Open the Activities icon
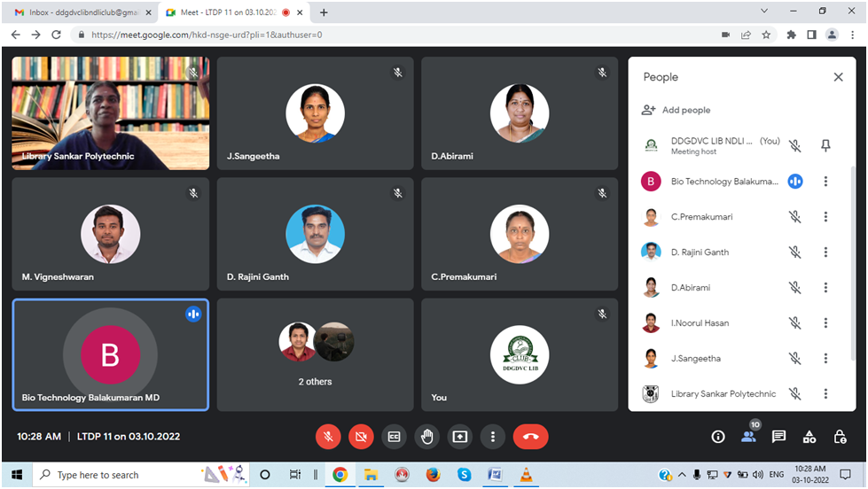The width and height of the screenshot is (868, 489). point(809,437)
